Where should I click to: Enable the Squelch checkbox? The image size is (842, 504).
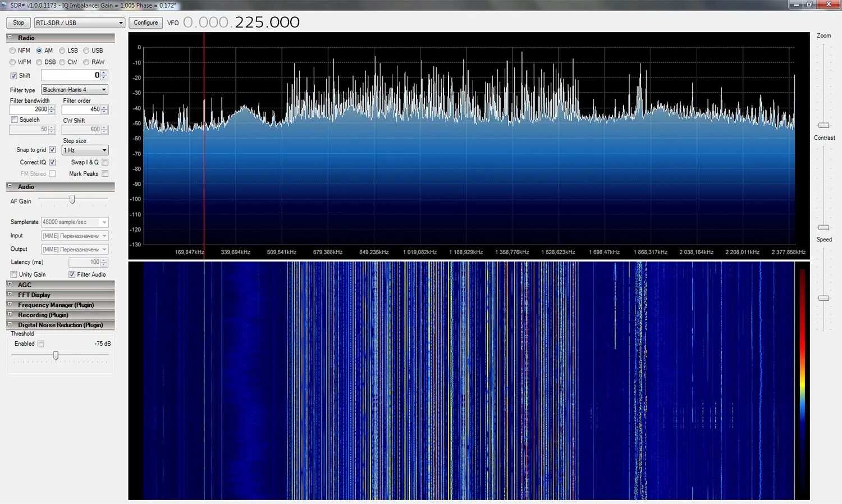pyautogui.click(x=15, y=120)
